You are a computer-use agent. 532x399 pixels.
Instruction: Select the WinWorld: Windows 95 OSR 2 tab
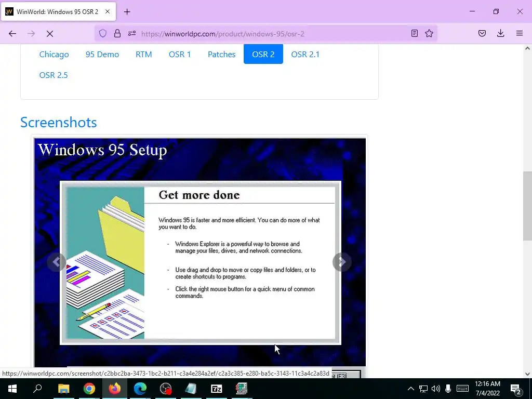click(x=58, y=11)
